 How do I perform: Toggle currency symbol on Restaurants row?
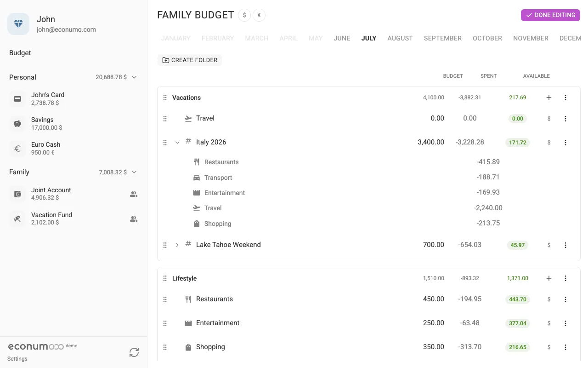click(x=549, y=299)
